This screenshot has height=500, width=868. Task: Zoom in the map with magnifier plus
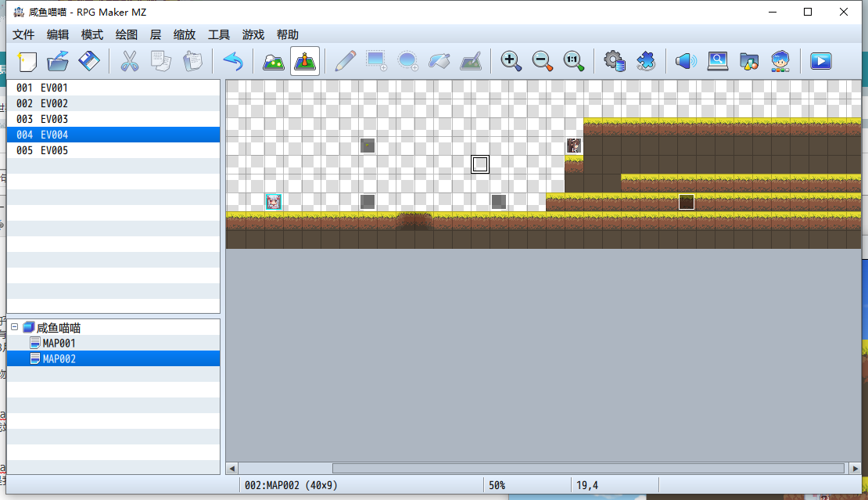(511, 61)
